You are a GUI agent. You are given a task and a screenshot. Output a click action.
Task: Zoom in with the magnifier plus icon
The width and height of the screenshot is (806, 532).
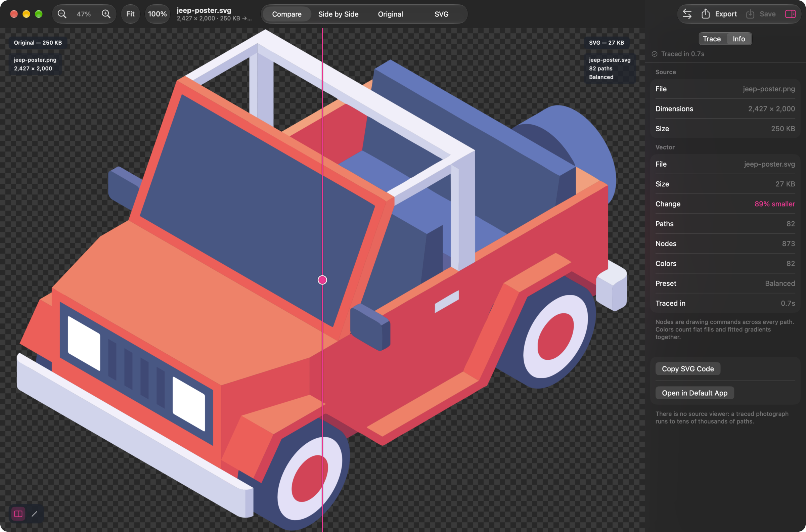point(106,14)
